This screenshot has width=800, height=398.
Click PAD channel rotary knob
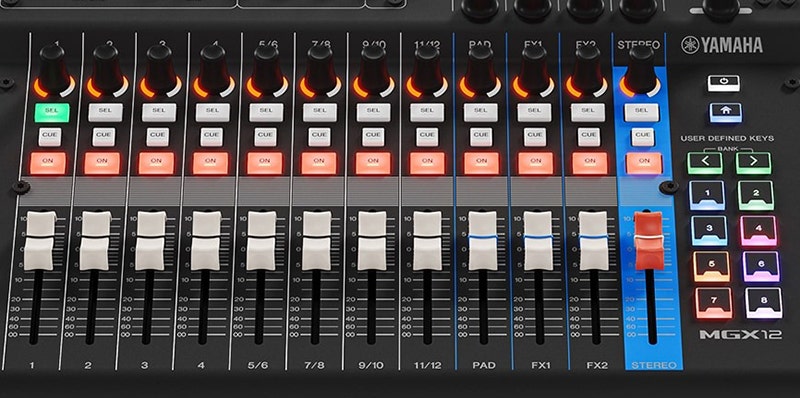[x=480, y=69]
